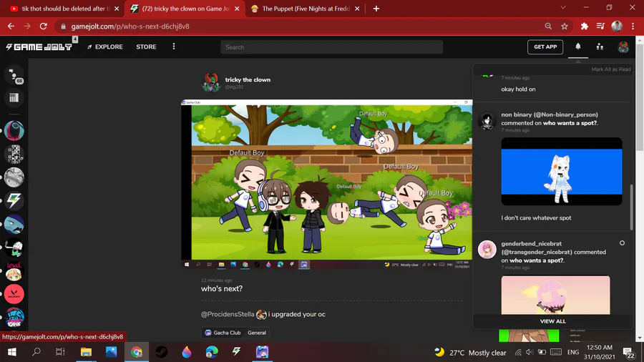Image resolution: width=644 pixels, height=362 pixels.
Task: Open the Friday Night Funkin community icon
Action: point(14,317)
